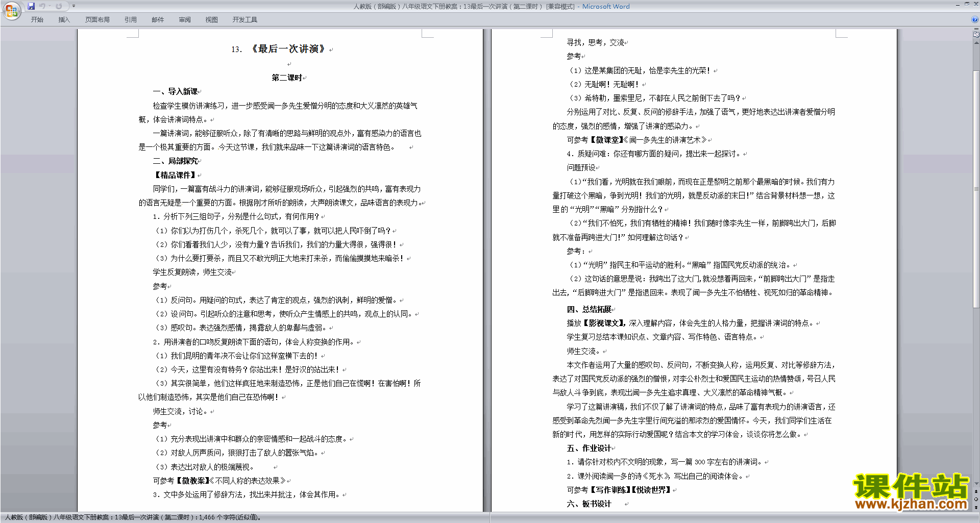Click the line 问题预设

tap(581, 167)
